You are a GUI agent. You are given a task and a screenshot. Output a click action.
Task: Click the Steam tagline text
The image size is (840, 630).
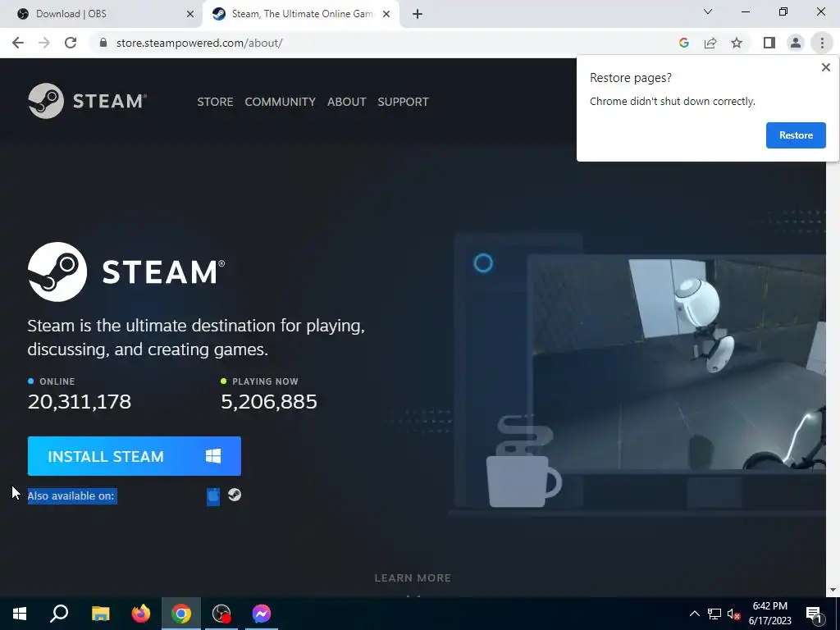coord(196,337)
